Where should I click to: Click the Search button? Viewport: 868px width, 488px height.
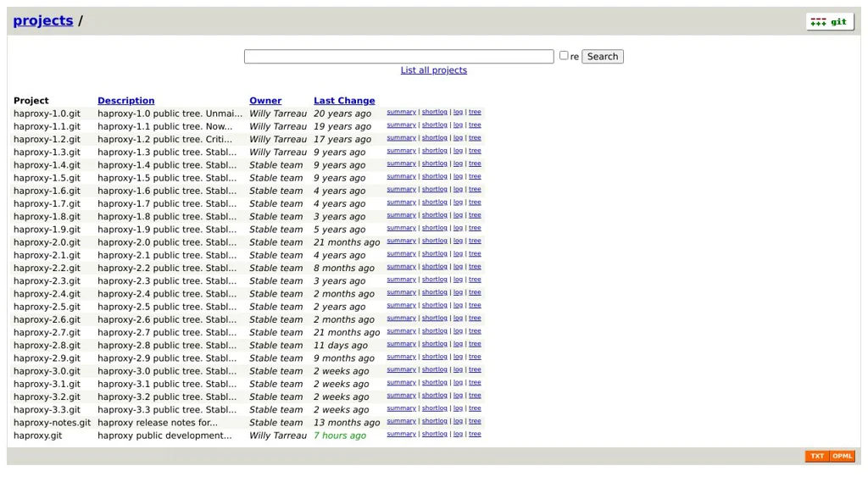[x=603, y=57]
